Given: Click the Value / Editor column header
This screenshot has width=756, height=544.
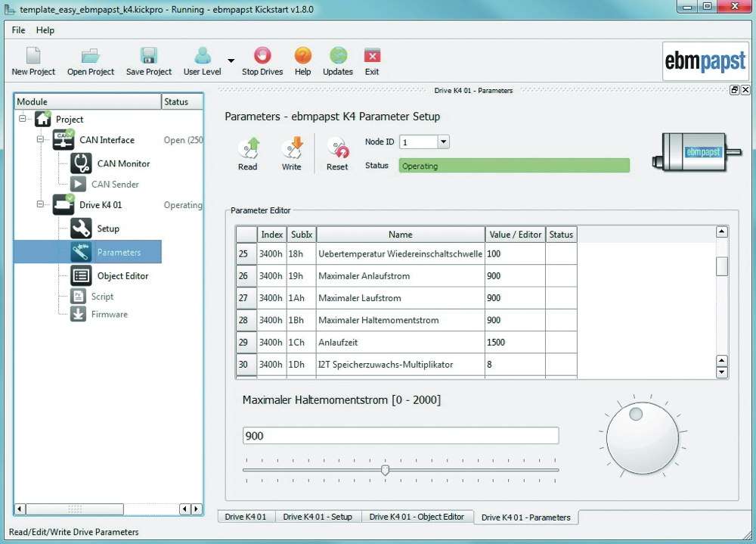Looking at the screenshot, I should (516, 235).
